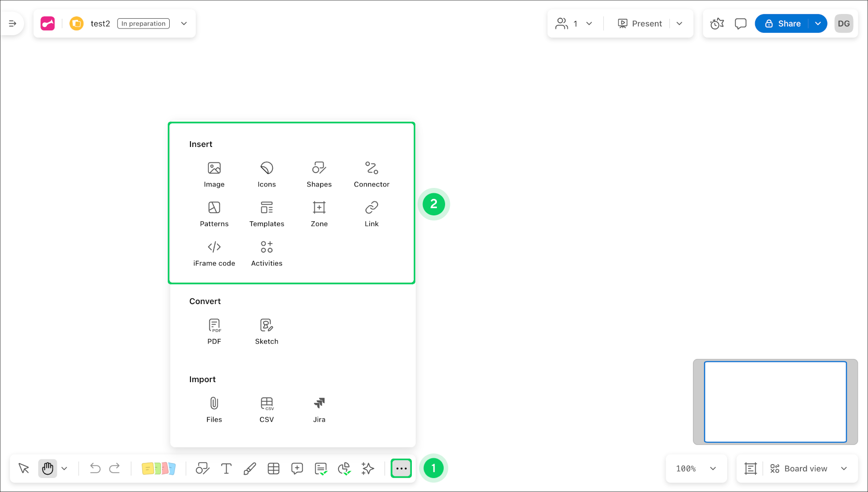Select the Brush drawing tool

pyautogui.click(x=250, y=468)
